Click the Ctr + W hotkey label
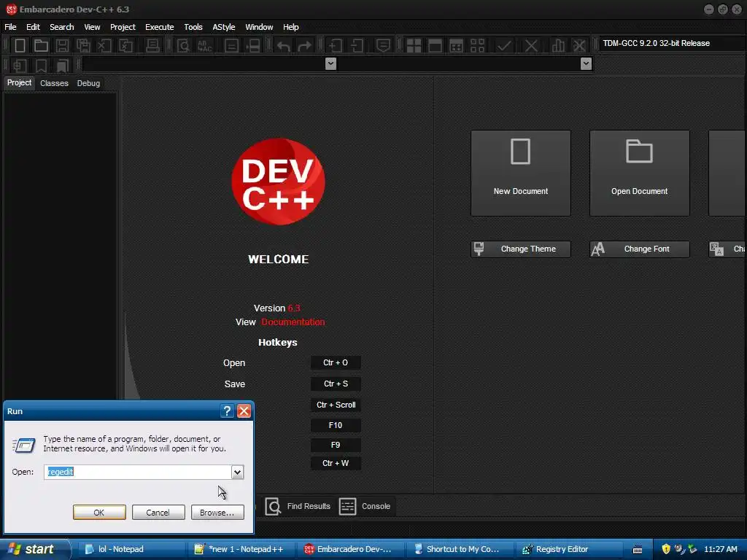 (336, 463)
